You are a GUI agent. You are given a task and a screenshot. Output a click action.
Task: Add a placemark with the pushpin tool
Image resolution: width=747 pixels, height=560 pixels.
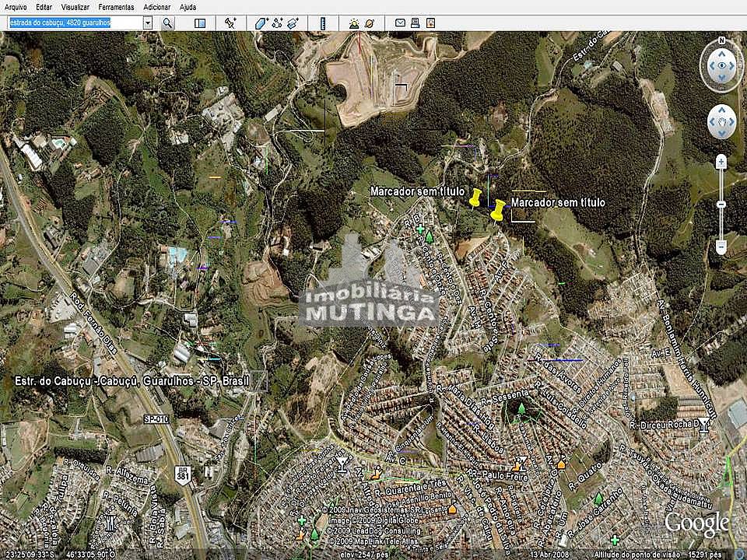click(x=230, y=23)
